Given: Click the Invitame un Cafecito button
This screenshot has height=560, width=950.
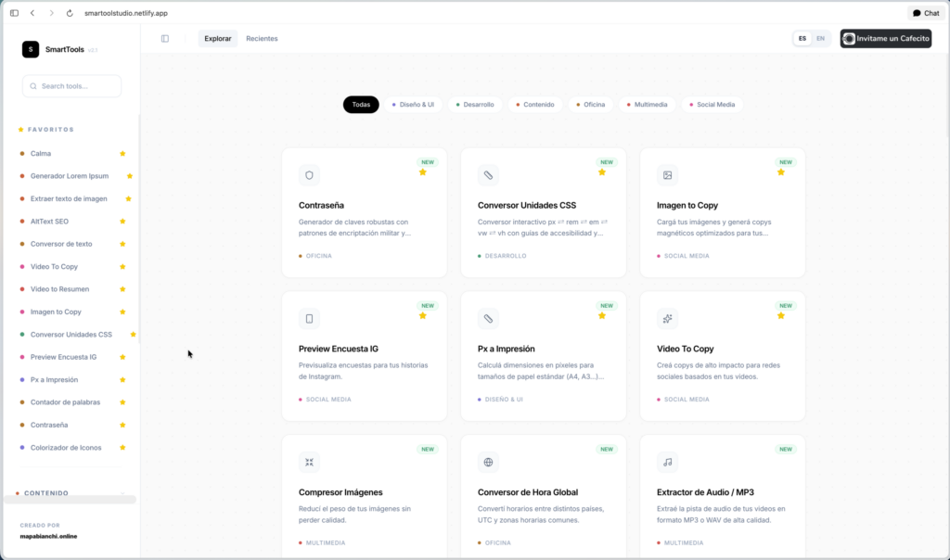Looking at the screenshot, I should coord(886,39).
